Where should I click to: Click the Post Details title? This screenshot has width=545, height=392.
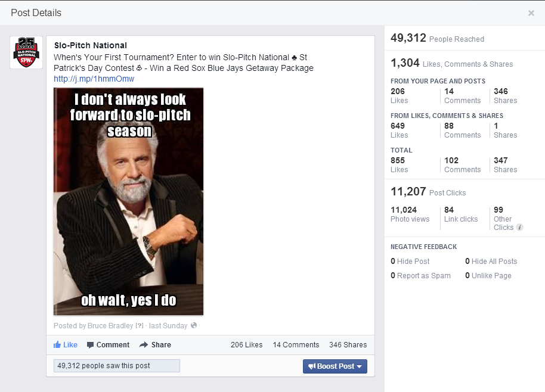[x=36, y=13]
